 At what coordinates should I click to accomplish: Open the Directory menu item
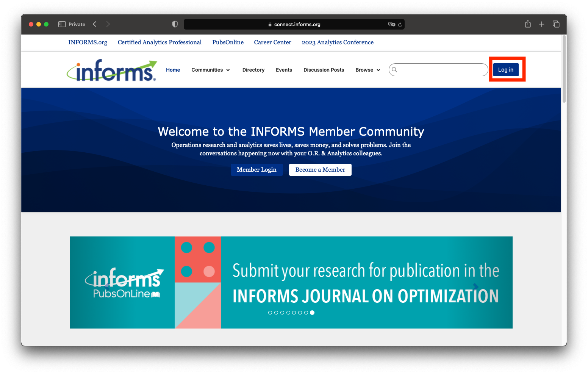click(x=253, y=70)
